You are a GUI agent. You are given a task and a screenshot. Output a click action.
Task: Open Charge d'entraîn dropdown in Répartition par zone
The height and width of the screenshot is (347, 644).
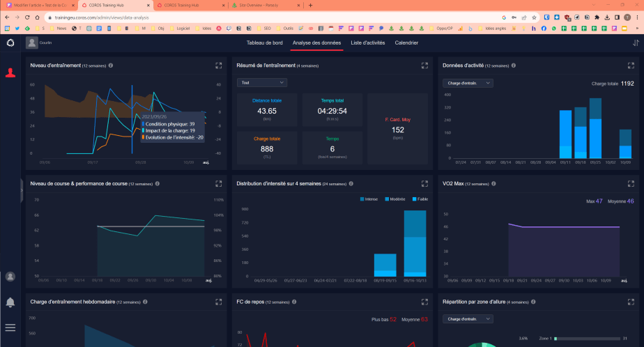468,318
